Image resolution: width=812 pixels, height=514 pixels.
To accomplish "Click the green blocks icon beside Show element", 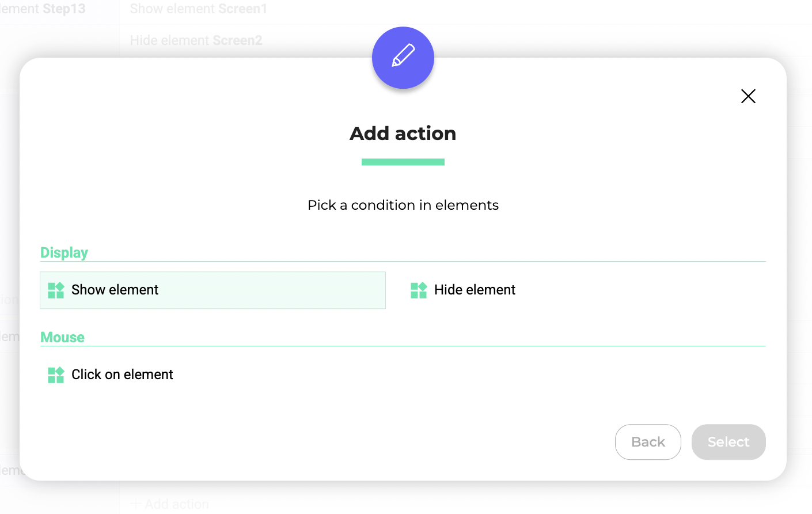I will 56,290.
